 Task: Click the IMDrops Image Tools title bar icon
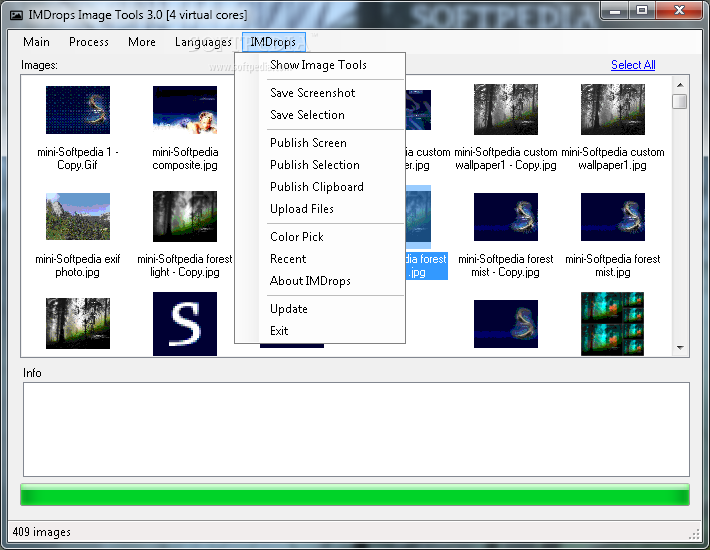coord(17,15)
